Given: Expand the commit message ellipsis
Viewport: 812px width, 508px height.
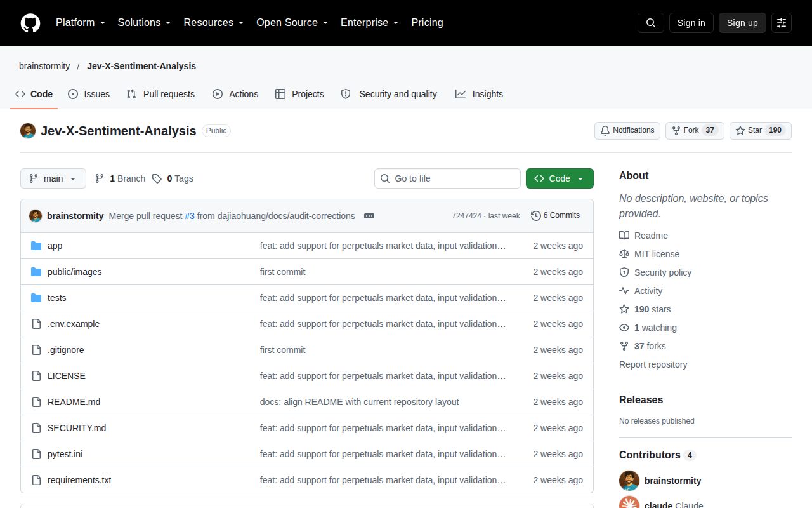Looking at the screenshot, I should coord(369,216).
